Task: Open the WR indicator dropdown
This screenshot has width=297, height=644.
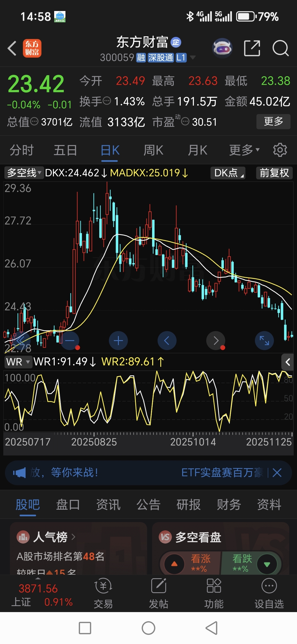Action: (18, 362)
